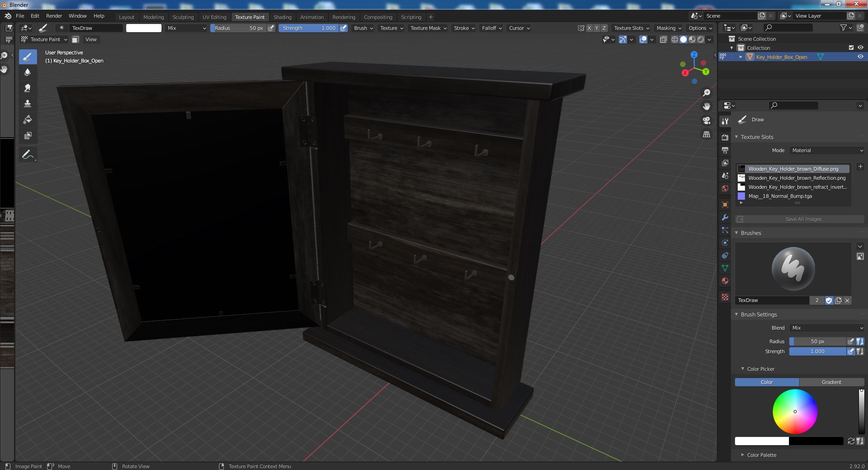Open the Texture Paint mode dropdown
Image resolution: width=868 pixels, height=470 pixels.
(44, 39)
